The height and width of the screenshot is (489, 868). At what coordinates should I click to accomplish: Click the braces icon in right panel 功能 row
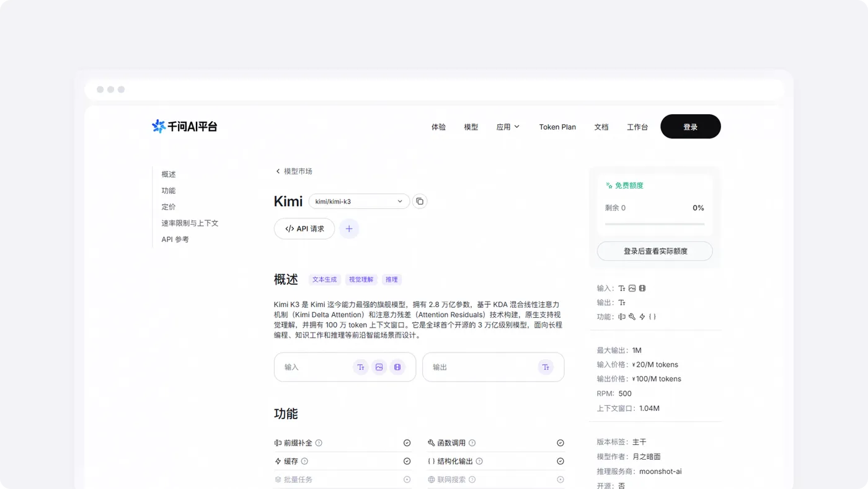(652, 316)
